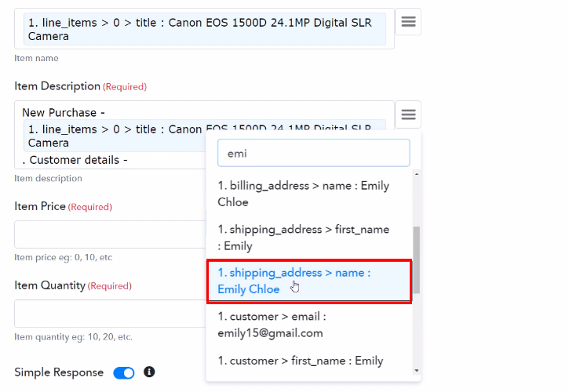Click the dropdown list scroll-down arrow
This screenshot has height=392, width=569.
pos(417,371)
